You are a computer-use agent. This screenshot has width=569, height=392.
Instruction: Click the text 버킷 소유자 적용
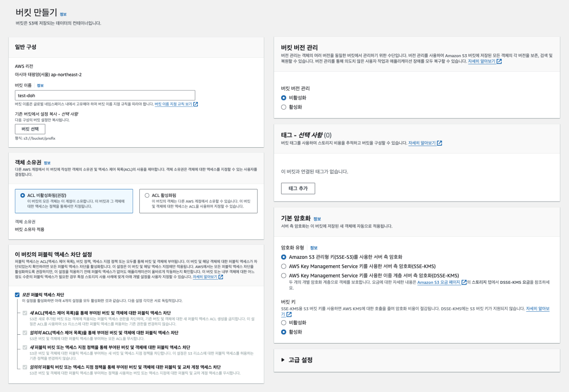(x=30, y=230)
